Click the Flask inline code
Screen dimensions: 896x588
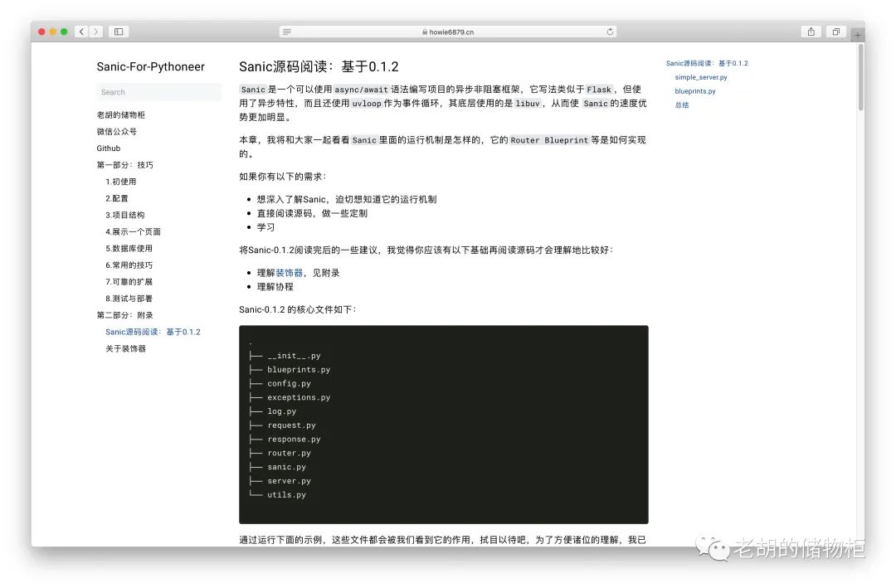(599, 90)
